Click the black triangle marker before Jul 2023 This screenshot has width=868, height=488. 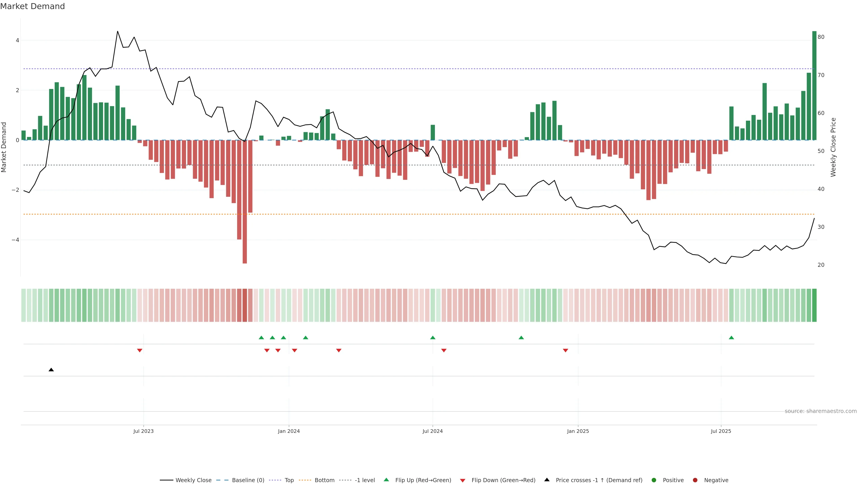[x=51, y=370]
